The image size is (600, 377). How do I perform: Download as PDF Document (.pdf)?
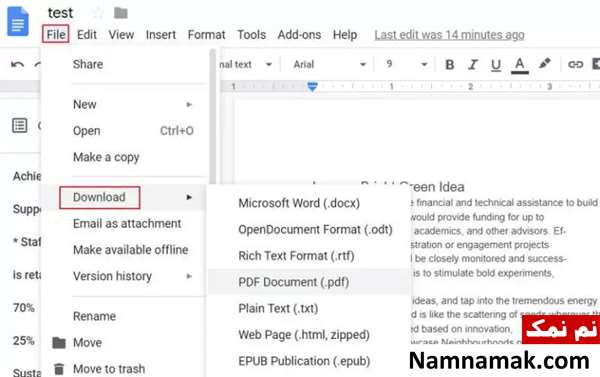[x=309, y=282]
